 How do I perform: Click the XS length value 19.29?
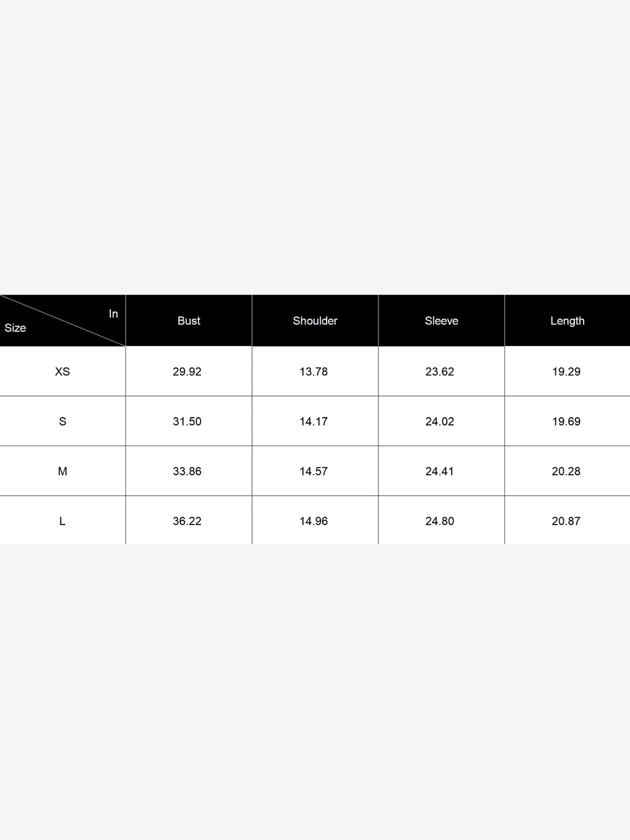[x=566, y=372]
